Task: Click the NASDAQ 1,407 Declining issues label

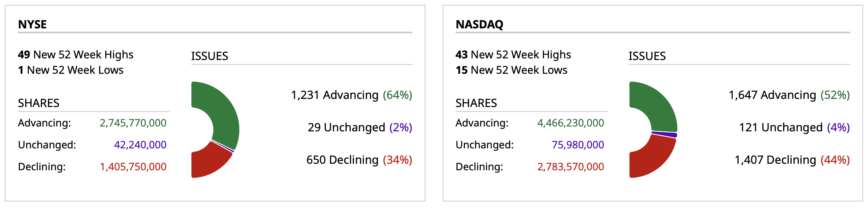Action: click(792, 160)
